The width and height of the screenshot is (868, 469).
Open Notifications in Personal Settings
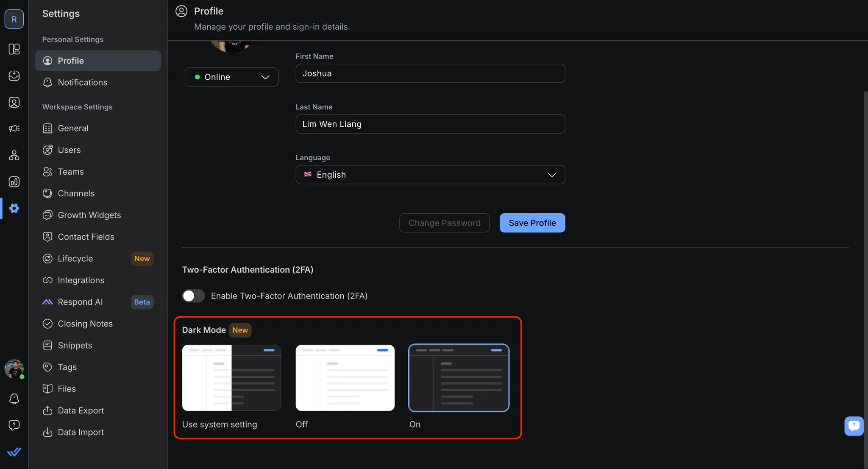83,83
